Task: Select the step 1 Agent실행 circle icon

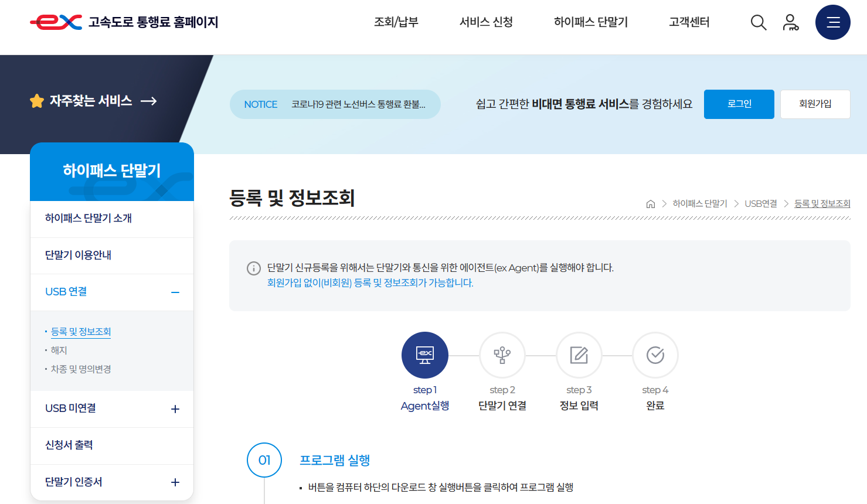Action: click(424, 355)
